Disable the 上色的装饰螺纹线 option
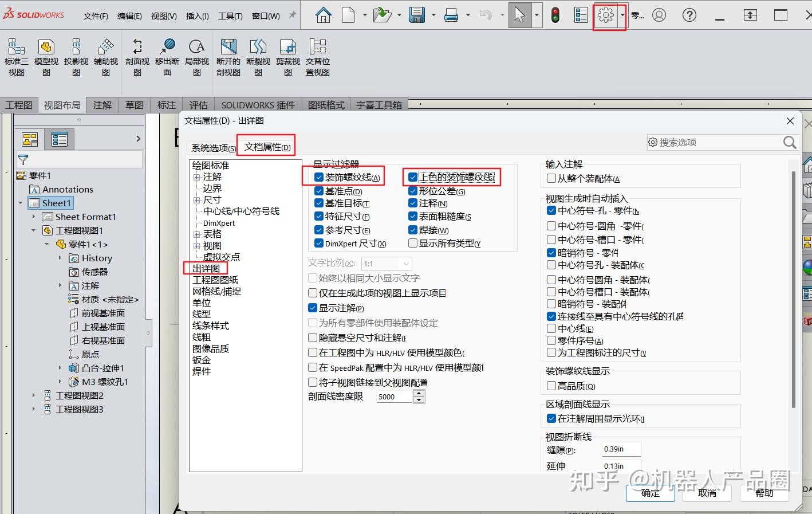Viewport: 812px width, 514px height. pos(413,178)
